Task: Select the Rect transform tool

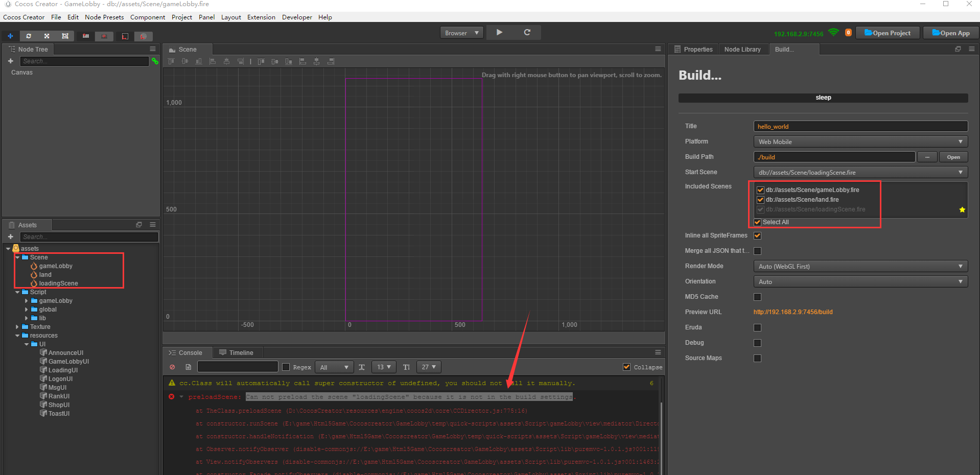Action: (x=65, y=36)
